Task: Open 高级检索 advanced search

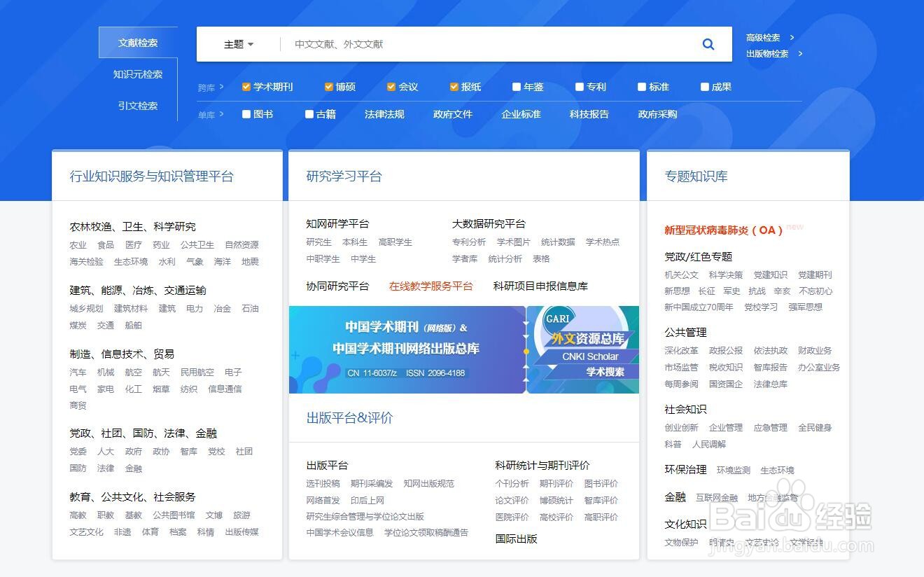Action: coord(763,38)
